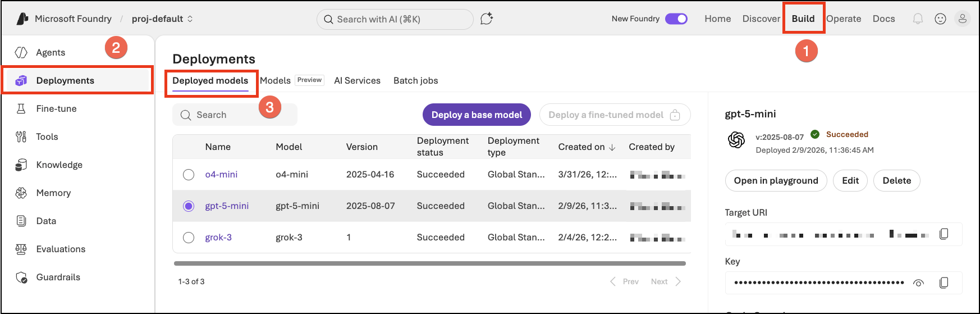Click the 2025-04-16 version cell
The image size is (980, 314).
pyautogui.click(x=370, y=175)
